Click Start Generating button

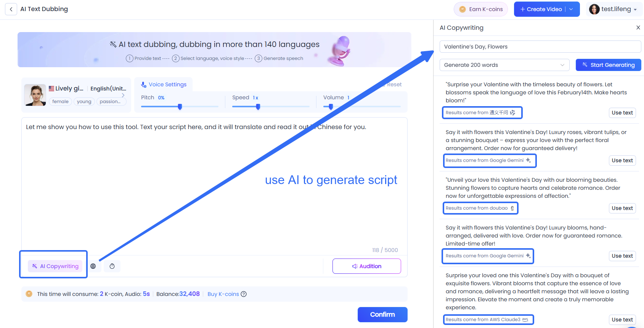[608, 65]
